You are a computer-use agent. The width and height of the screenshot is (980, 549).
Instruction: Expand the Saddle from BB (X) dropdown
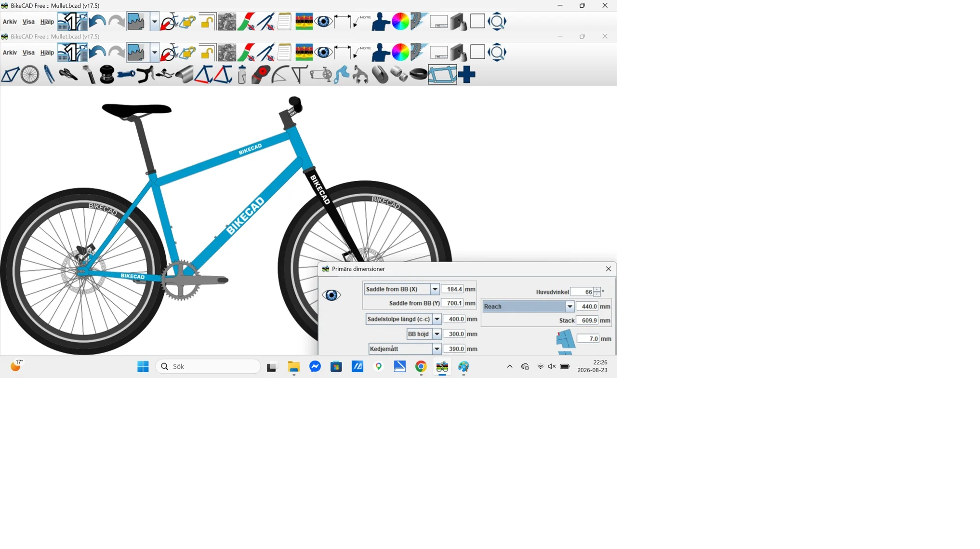435,289
